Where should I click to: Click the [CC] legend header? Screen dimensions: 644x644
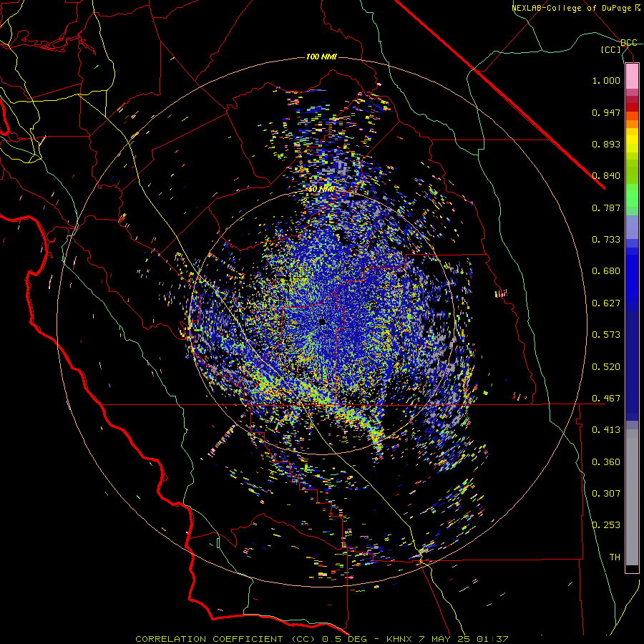point(610,49)
